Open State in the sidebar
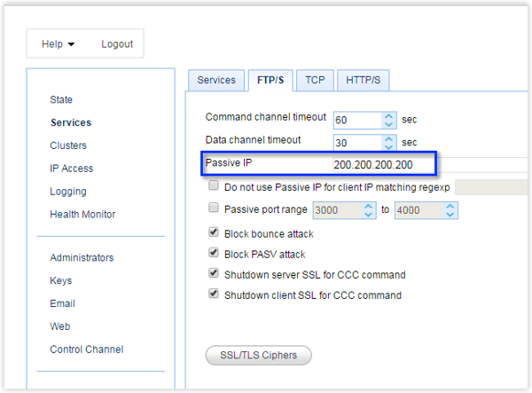Screen dimensions: 532x393 pyautogui.click(x=61, y=100)
